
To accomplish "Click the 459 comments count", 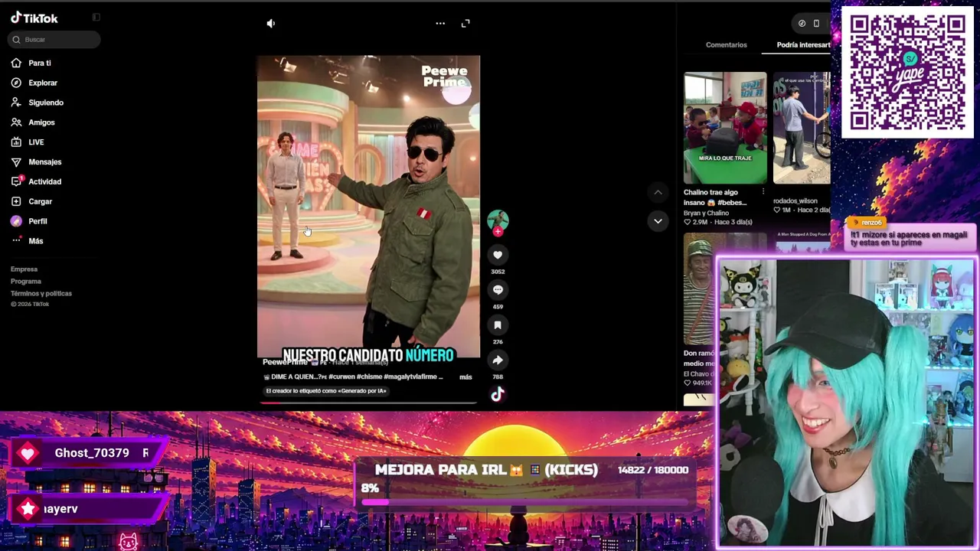I will (x=498, y=307).
